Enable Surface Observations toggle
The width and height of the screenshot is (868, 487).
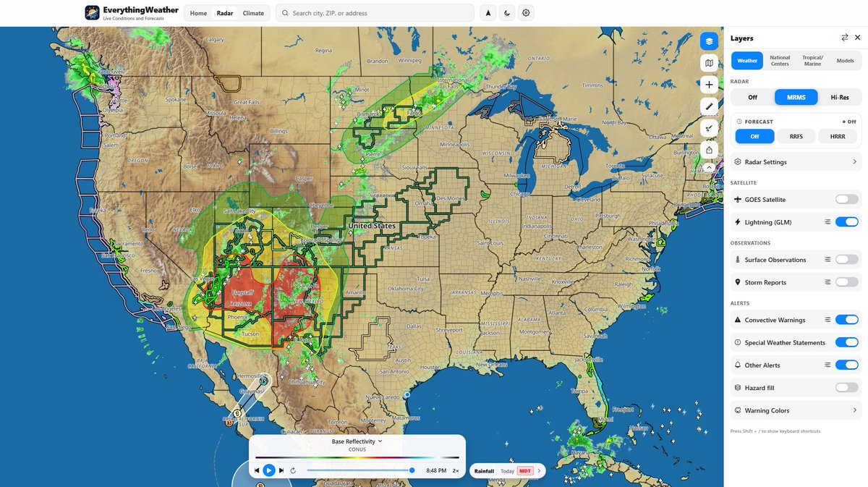846,260
